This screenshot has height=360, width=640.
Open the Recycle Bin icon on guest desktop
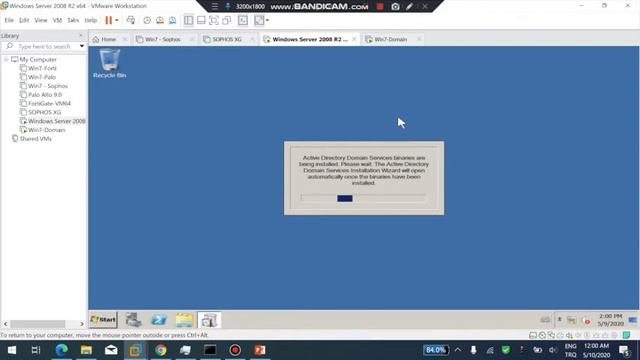[109, 63]
